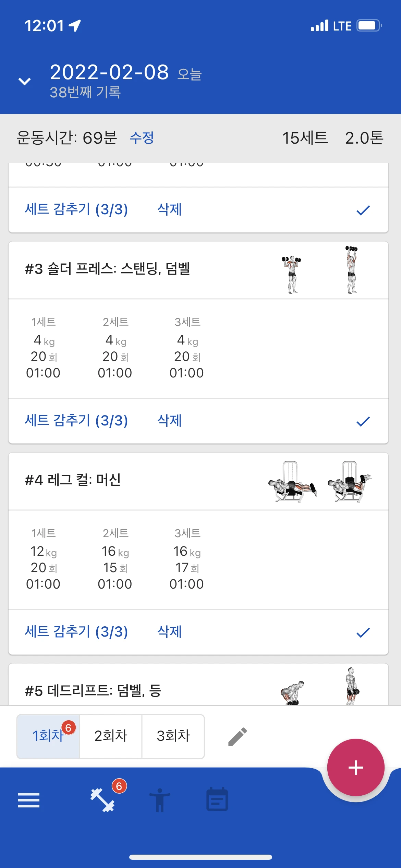Toggle completion checkmark for 숄더 프레스
Image resolution: width=401 pixels, height=868 pixels.
pos(363,421)
